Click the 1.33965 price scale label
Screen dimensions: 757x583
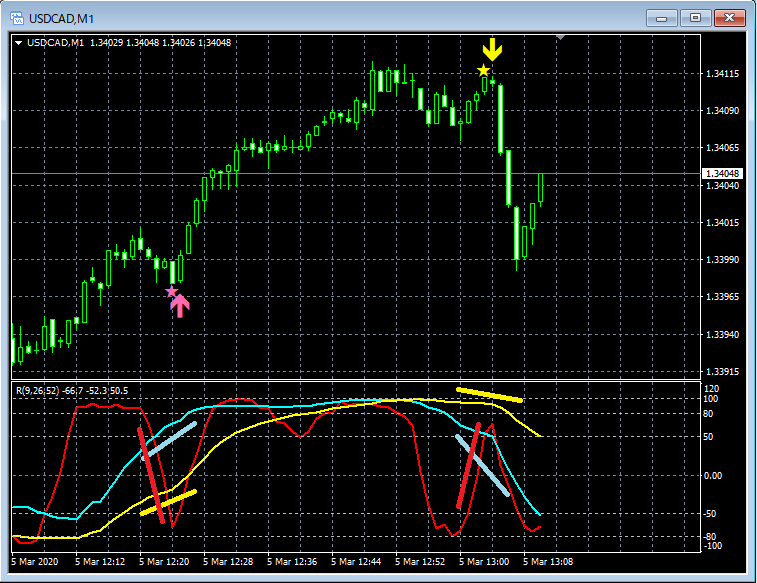tap(722, 296)
